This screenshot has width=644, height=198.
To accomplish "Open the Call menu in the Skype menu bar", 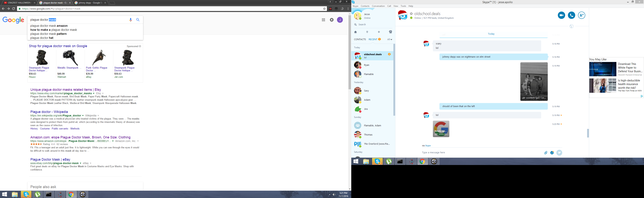I will [389, 6].
